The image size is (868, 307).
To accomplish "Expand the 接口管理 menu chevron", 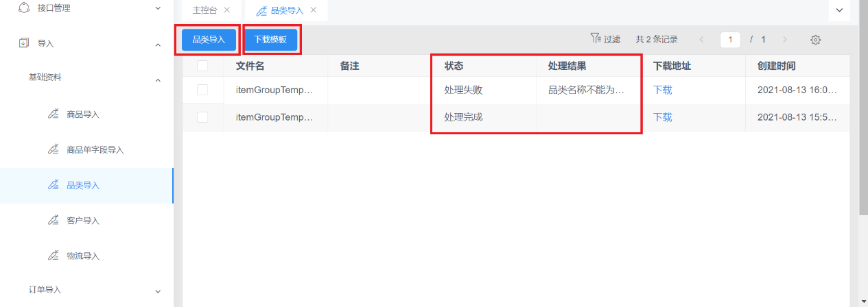I will [158, 8].
